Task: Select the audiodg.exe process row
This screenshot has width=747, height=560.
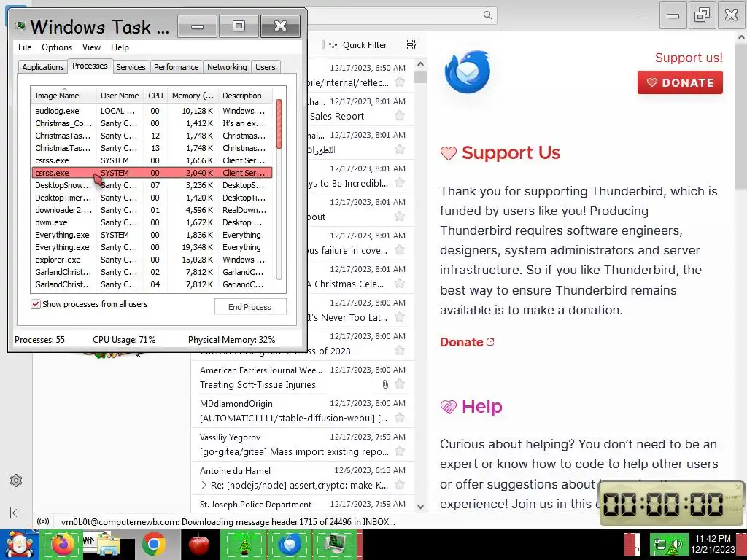Action: pos(152,111)
